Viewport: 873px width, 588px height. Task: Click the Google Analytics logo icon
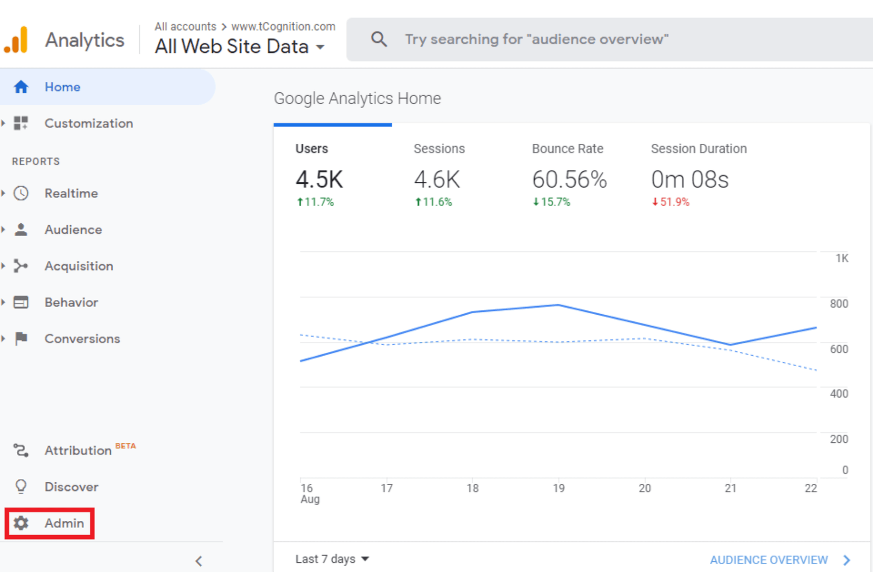coord(16,40)
